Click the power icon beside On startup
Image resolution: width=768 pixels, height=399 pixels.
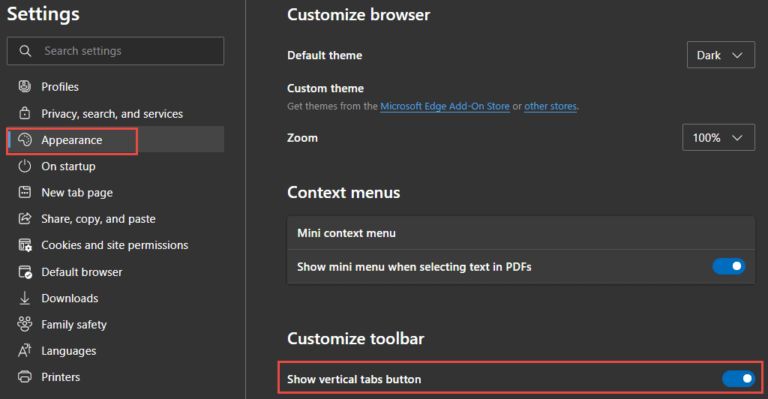[24, 166]
